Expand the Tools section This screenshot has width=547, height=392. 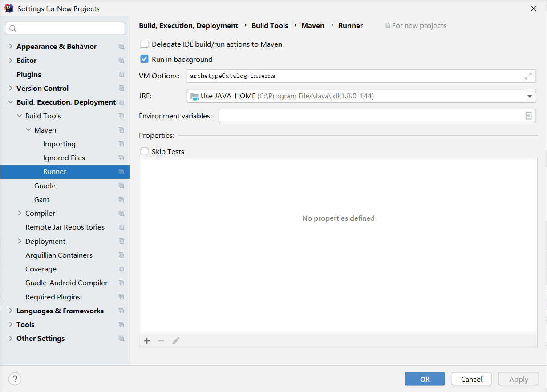(11, 324)
